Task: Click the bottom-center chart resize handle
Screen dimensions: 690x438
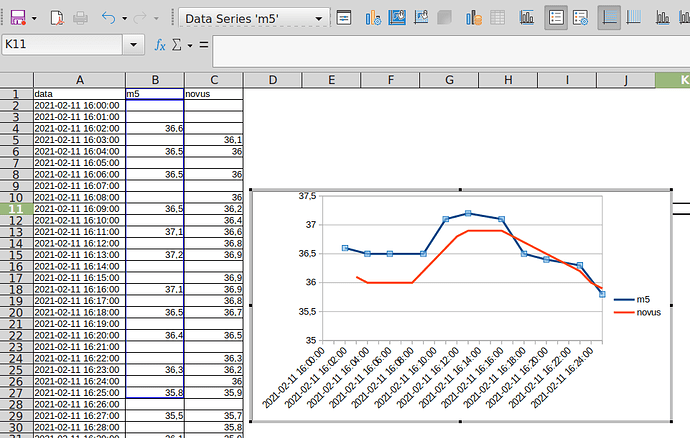Action: (x=461, y=422)
